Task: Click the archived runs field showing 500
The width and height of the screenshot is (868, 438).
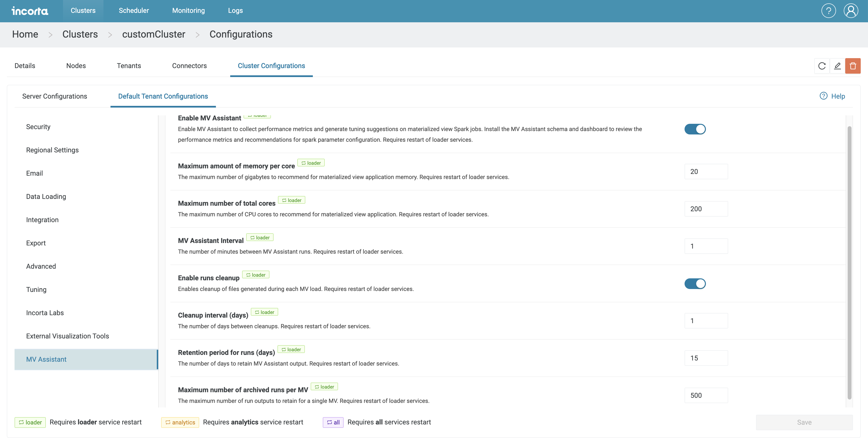Action: click(x=706, y=396)
